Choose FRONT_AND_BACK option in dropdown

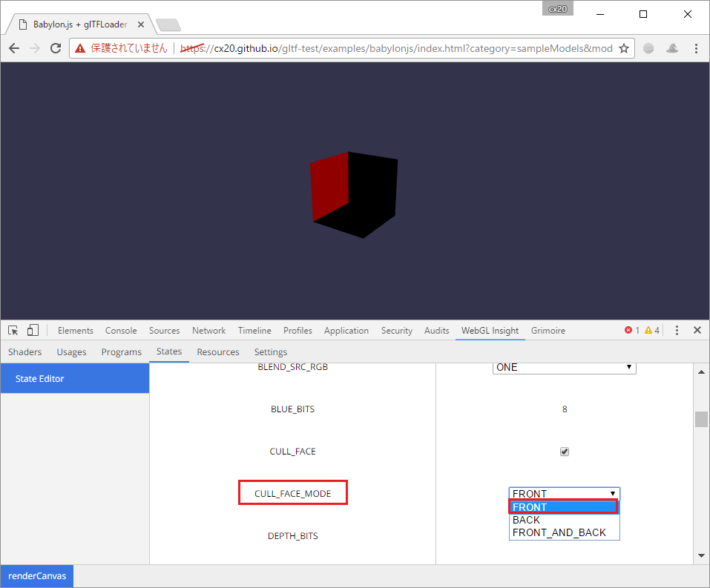coord(559,532)
